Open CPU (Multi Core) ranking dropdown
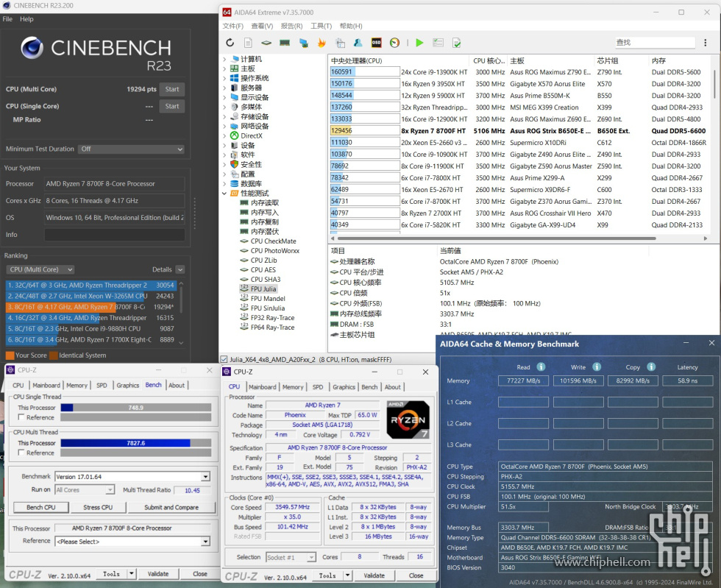This screenshot has height=588, width=721. coord(40,269)
